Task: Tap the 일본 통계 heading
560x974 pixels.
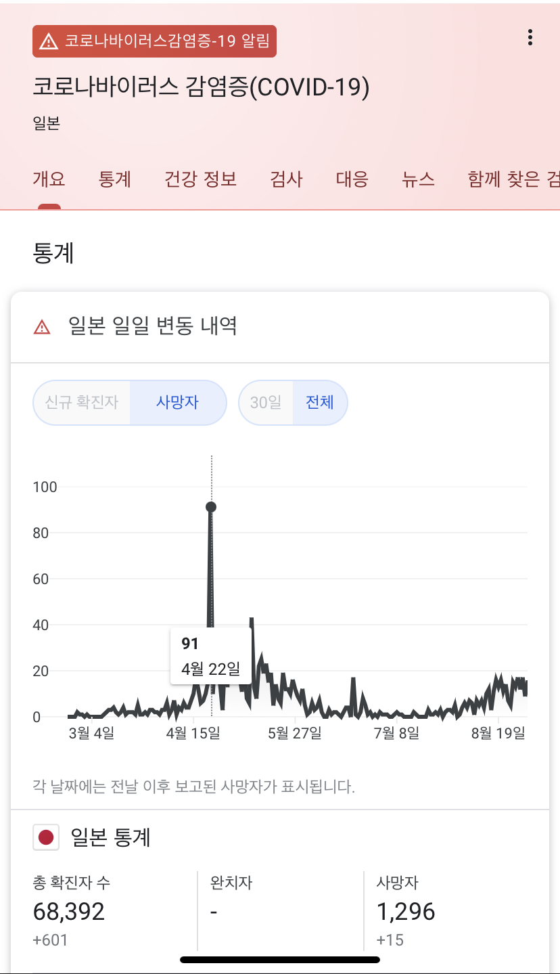Action: tap(110, 838)
